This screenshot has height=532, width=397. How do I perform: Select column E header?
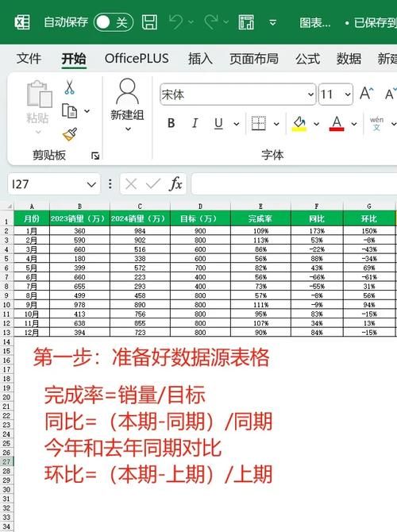click(x=260, y=206)
